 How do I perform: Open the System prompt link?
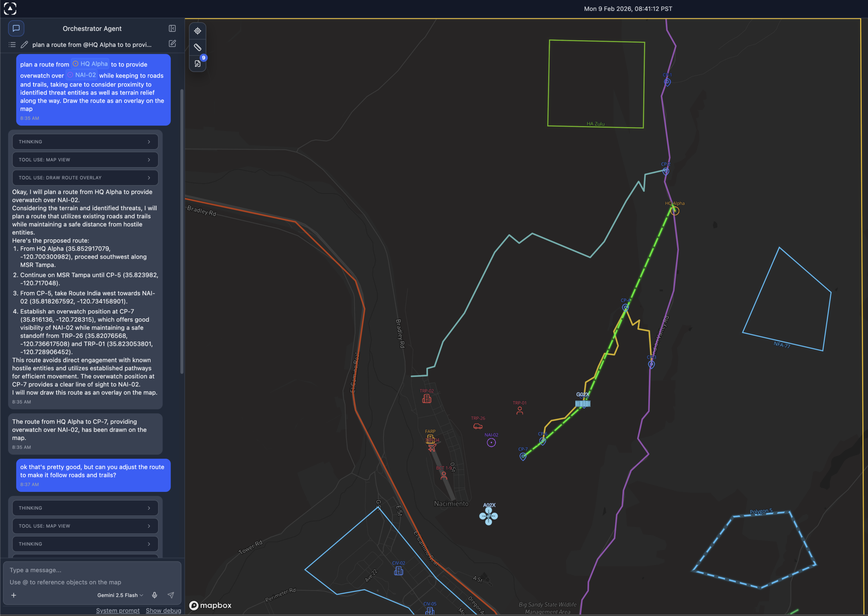(118, 610)
